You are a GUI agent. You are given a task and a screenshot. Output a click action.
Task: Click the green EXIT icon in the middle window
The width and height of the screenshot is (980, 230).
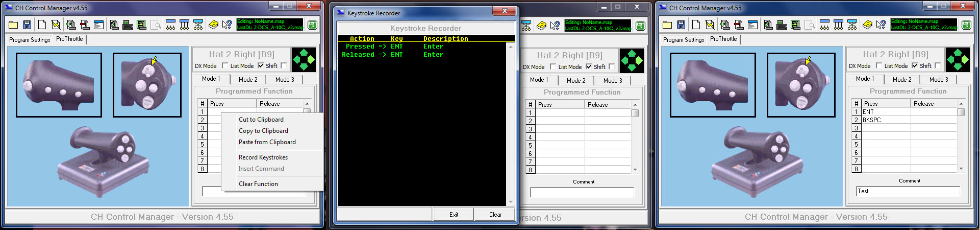[640, 26]
